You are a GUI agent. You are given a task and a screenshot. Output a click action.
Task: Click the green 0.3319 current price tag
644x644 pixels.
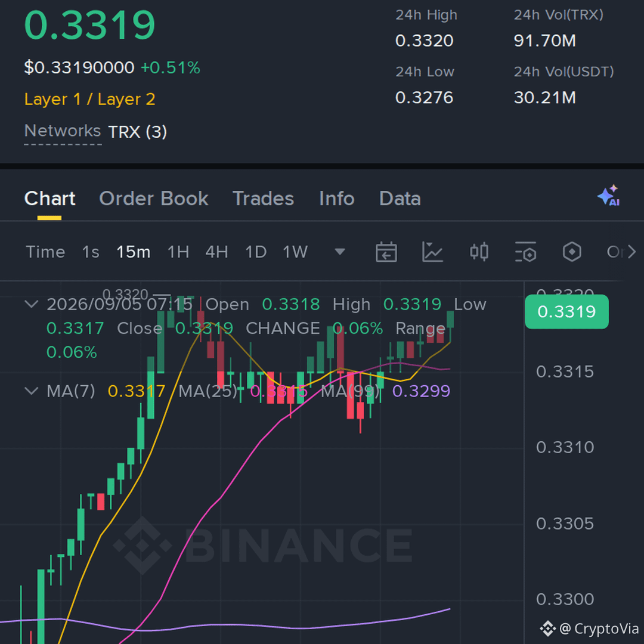566,312
